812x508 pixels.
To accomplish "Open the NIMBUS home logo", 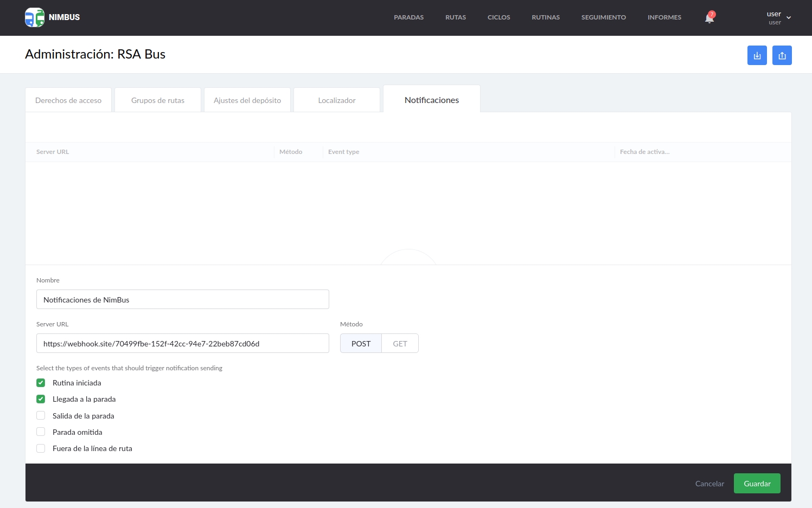I will pos(52,17).
